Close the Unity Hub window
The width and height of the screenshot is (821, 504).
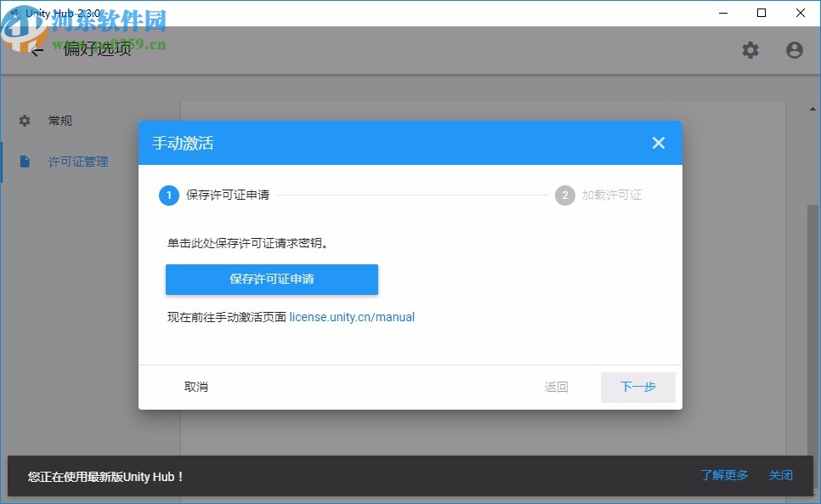(800, 13)
